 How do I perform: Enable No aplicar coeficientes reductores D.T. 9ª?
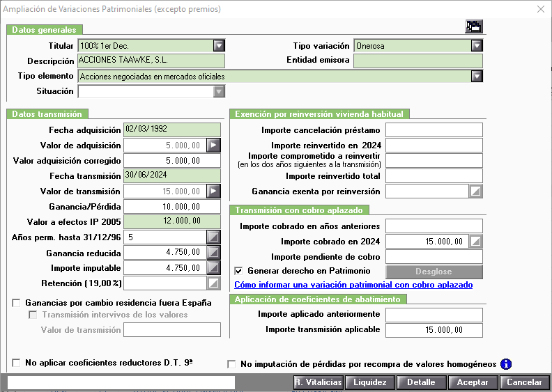click(x=16, y=363)
